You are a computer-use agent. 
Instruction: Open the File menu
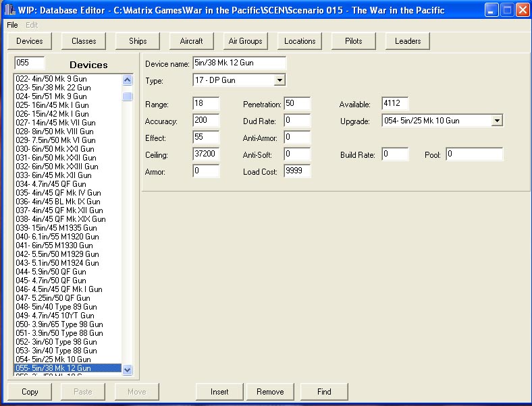(x=12, y=25)
